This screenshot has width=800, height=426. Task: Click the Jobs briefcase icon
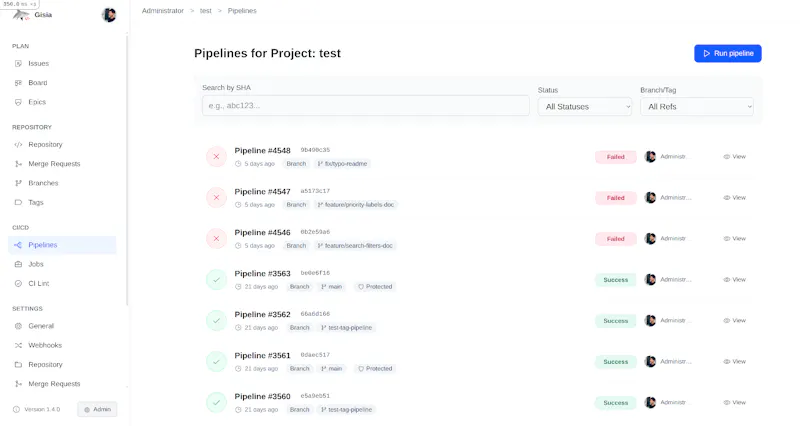[18, 264]
